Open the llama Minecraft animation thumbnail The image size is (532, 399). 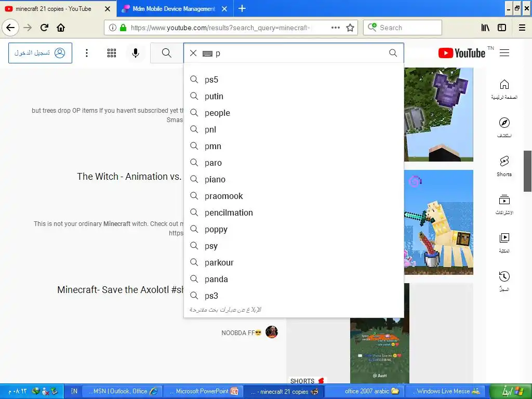tap(438, 222)
